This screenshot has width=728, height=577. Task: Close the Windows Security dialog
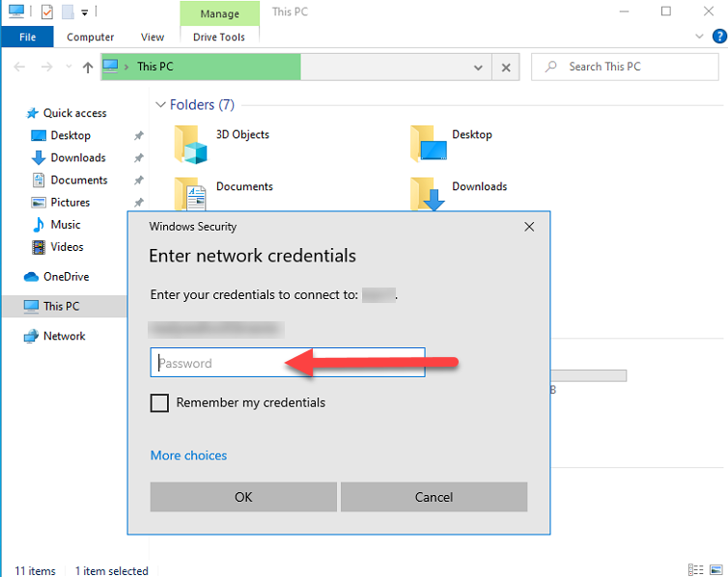point(529,227)
